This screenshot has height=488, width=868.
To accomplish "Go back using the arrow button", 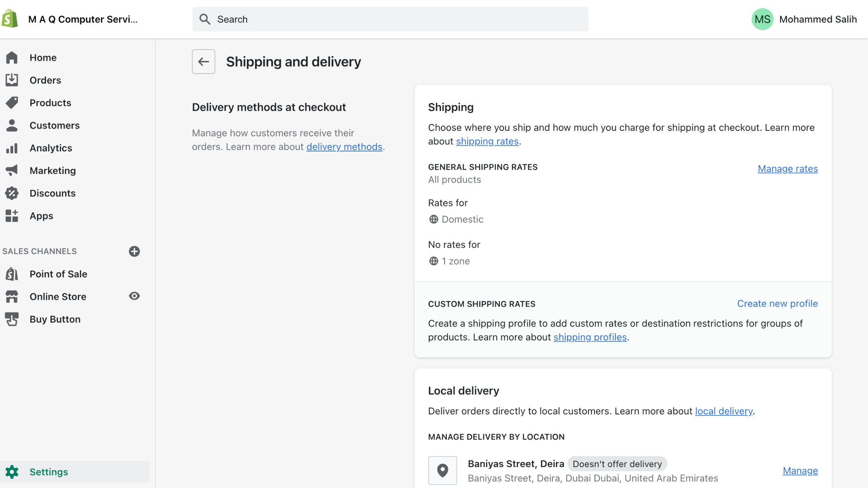I will pos(203,61).
